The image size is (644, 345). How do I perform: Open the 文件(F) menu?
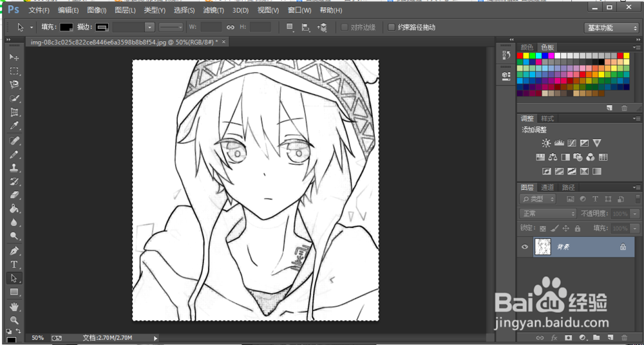(x=39, y=10)
